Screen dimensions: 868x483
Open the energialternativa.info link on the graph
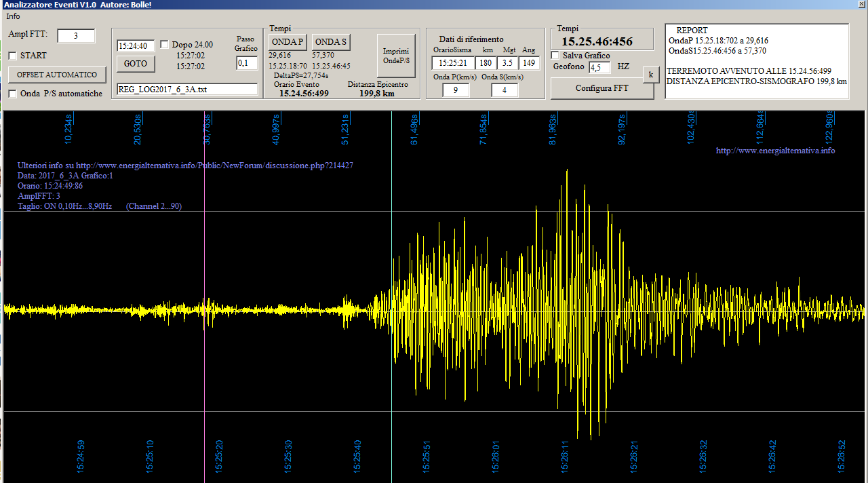click(775, 151)
